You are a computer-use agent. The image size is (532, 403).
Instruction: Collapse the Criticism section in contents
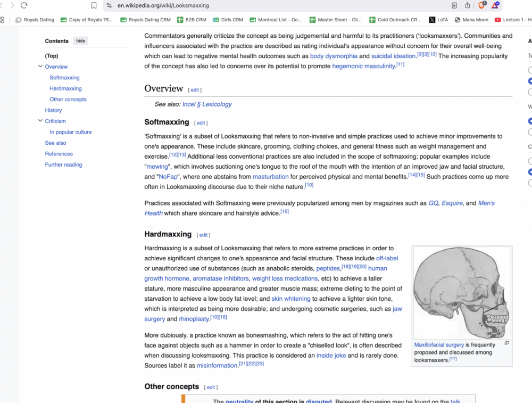tap(40, 121)
